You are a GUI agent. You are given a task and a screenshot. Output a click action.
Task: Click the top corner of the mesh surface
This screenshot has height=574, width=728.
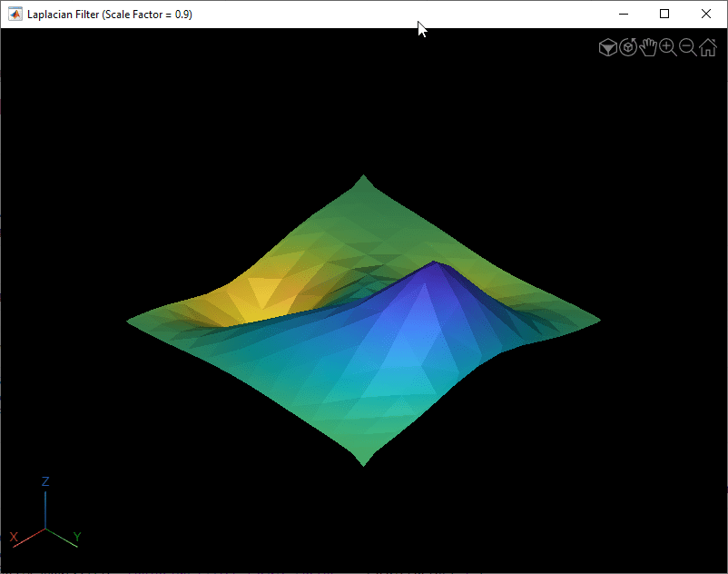pos(364,177)
